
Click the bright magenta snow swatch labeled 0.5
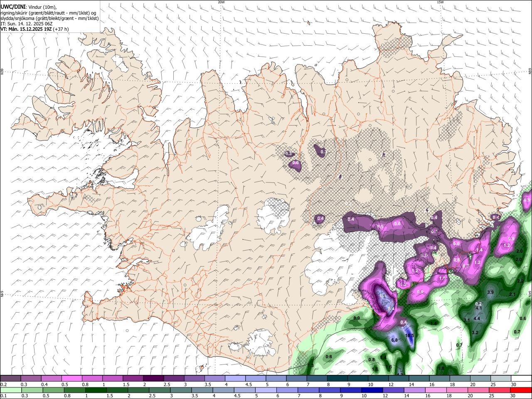click(x=71, y=379)
